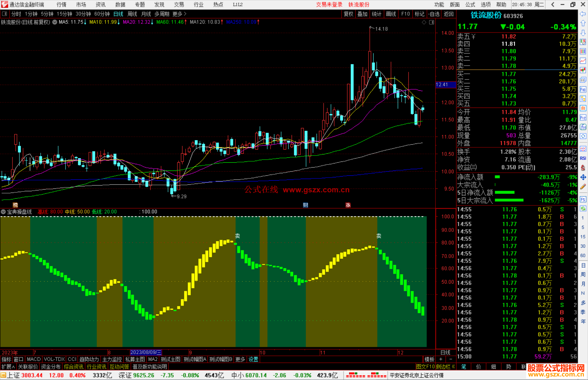Image resolution: width=588 pixels, height=380 pixels.
Task: Toggle the 宝典操盘线 indicator circle button
Action: (x=3, y=212)
